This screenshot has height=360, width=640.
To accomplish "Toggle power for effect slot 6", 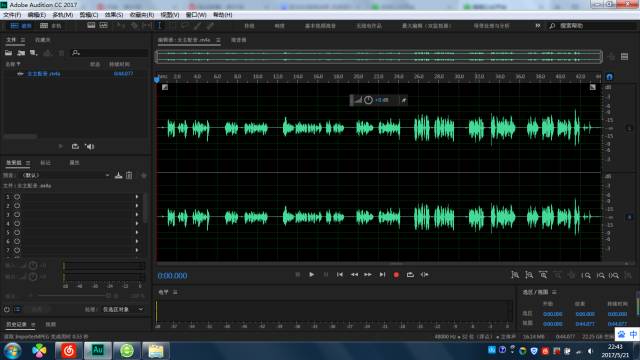I will [x=17, y=242].
